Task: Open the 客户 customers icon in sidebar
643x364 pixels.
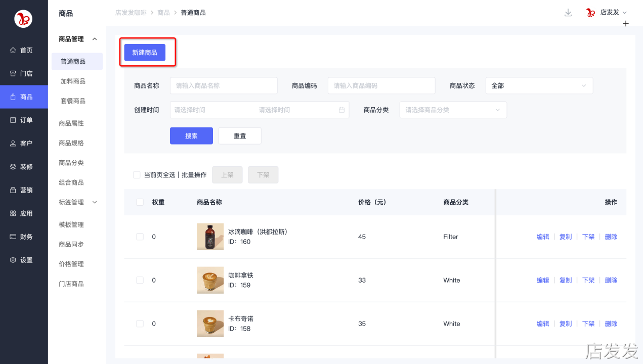Action: (x=13, y=143)
